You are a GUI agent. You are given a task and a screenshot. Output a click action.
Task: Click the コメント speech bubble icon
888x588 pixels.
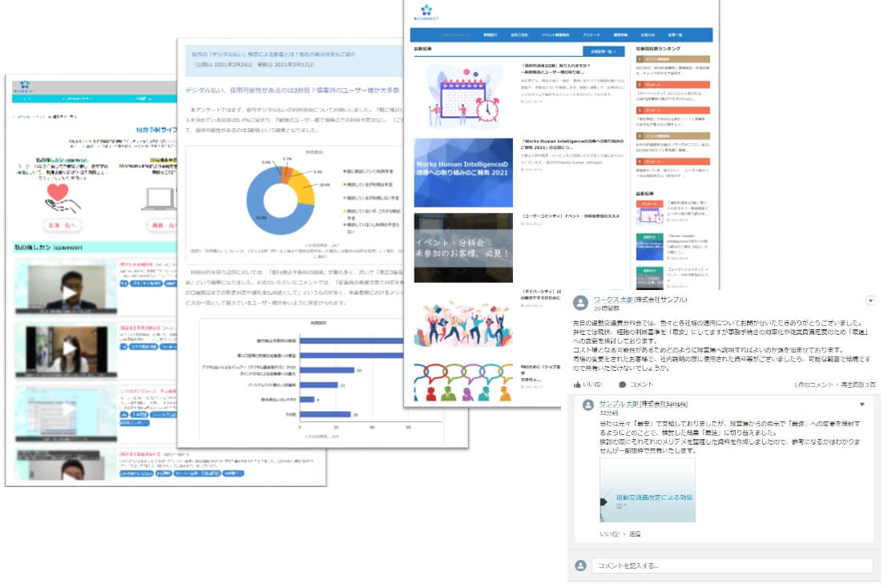[623, 385]
